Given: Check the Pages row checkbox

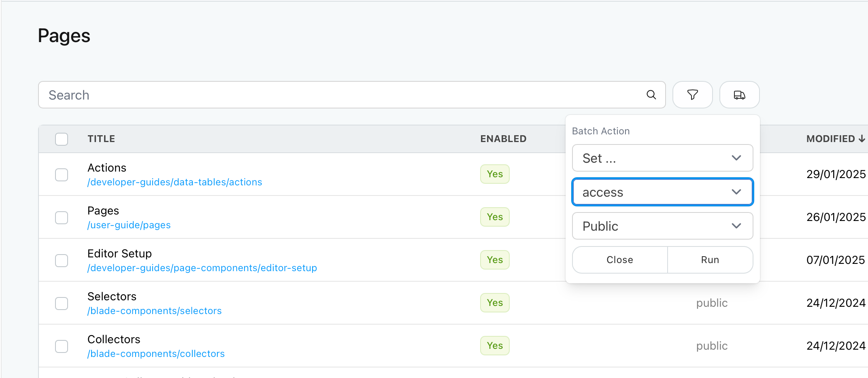Looking at the screenshot, I should pyautogui.click(x=62, y=218).
